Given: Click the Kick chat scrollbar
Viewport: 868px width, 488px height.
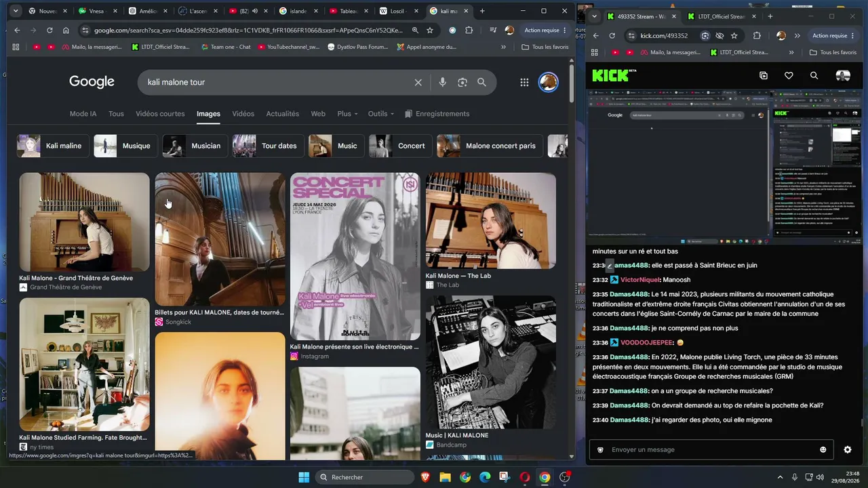Looking at the screenshot, I should click(x=863, y=422).
